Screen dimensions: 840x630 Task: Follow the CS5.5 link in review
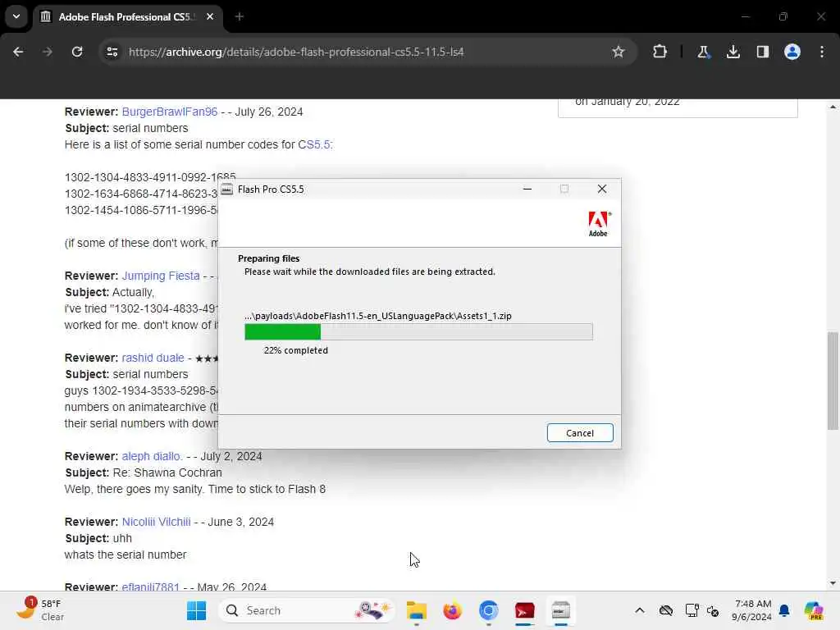tap(314, 144)
